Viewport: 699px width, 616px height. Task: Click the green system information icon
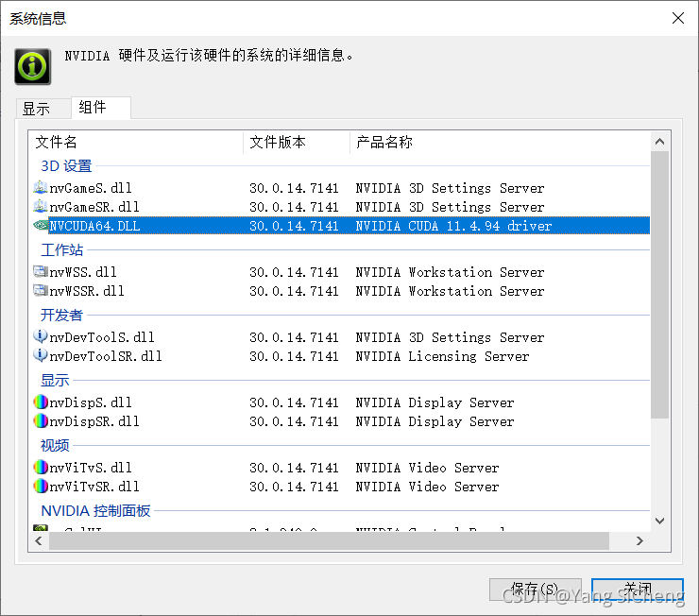(x=32, y=66)
